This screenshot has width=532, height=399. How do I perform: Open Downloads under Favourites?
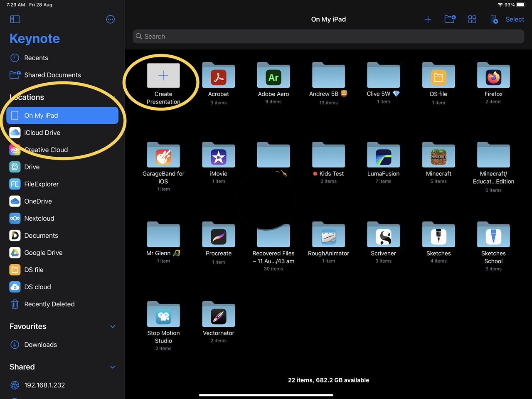point(62,345)
